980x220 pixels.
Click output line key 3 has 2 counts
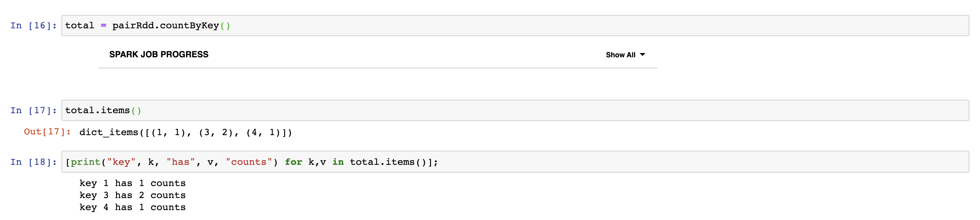point(132,195)
